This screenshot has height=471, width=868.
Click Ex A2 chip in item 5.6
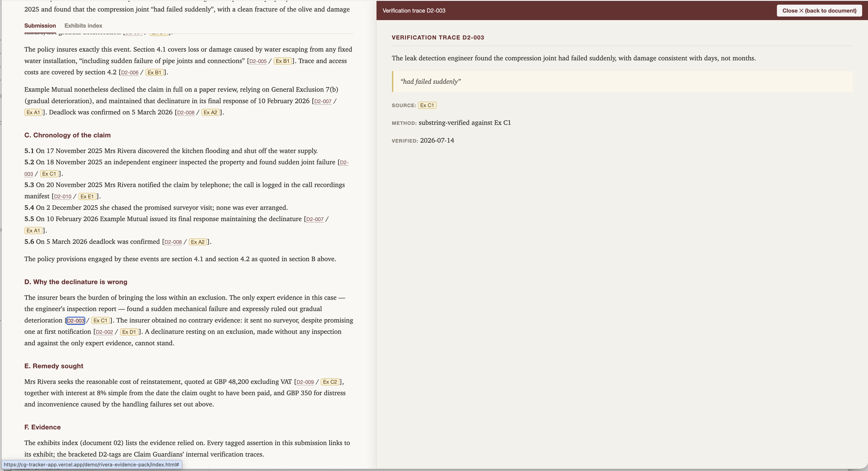click(x=198, y=242)
